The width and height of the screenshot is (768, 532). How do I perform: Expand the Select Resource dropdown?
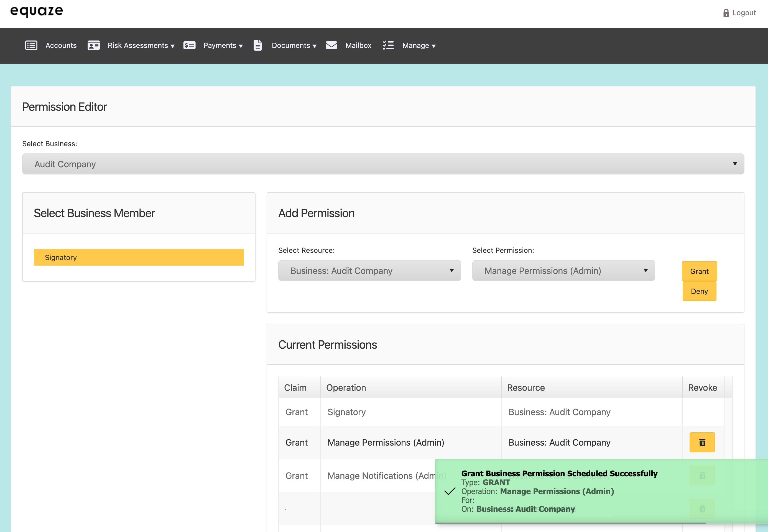(x=369, y=271)
